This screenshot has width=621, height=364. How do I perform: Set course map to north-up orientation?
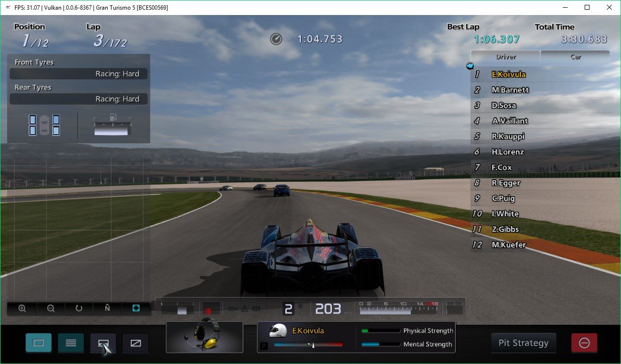tap(108, 308)
